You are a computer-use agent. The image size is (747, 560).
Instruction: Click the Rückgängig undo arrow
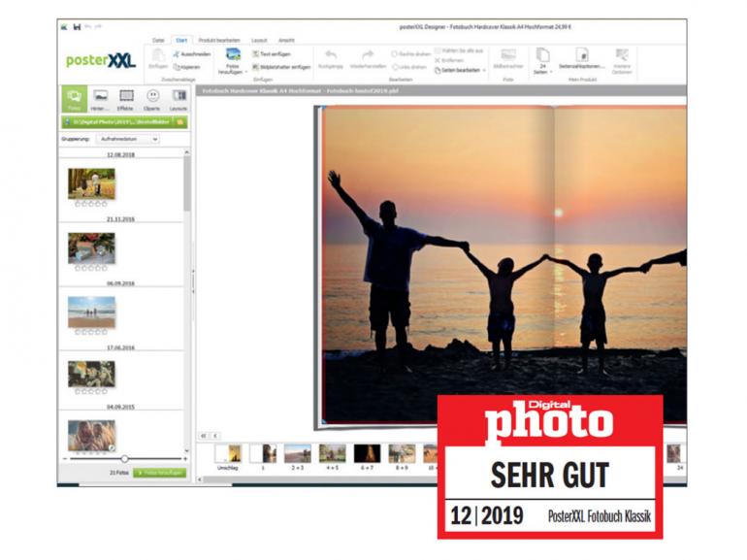click(x=331, y=54)
